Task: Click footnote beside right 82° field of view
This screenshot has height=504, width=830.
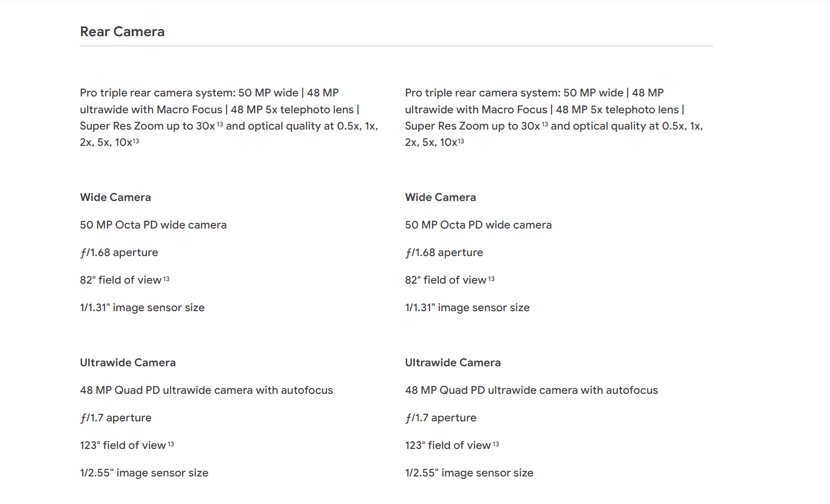Action: click(491, 279)
